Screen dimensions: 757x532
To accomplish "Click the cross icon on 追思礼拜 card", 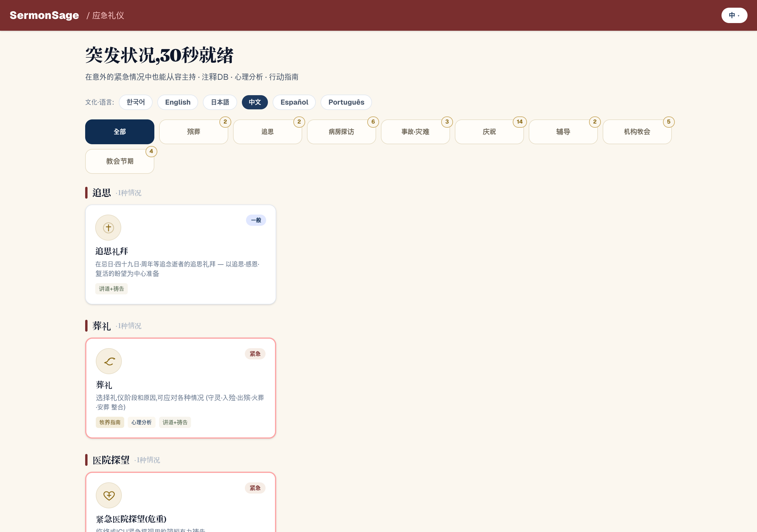I will pos(108,228).
